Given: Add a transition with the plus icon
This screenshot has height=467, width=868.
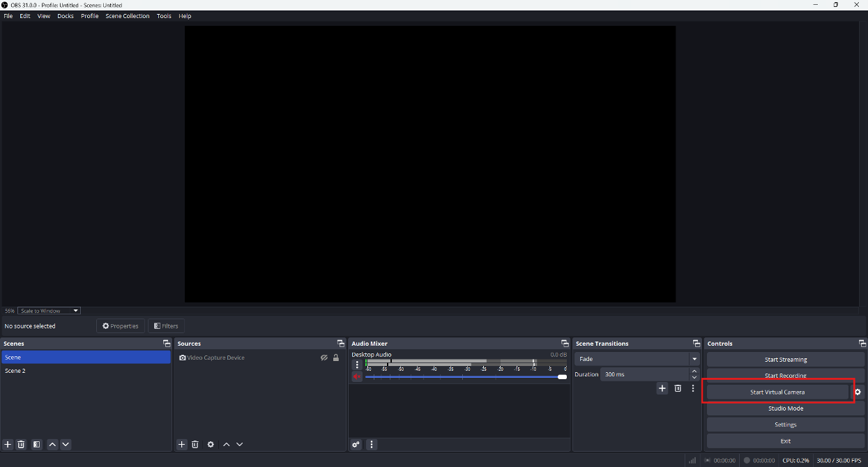Looking at the screenshot, I should [662, 388].
